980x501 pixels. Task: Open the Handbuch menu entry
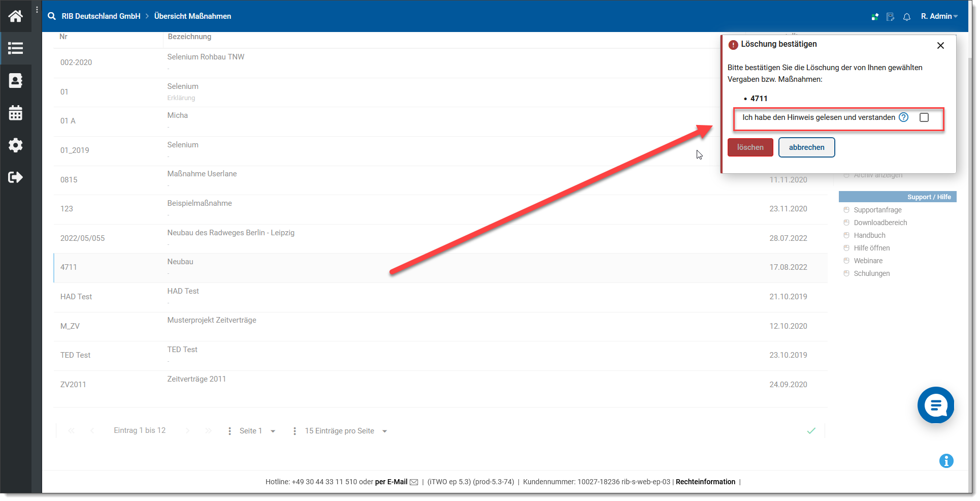[x=869, y=235]
